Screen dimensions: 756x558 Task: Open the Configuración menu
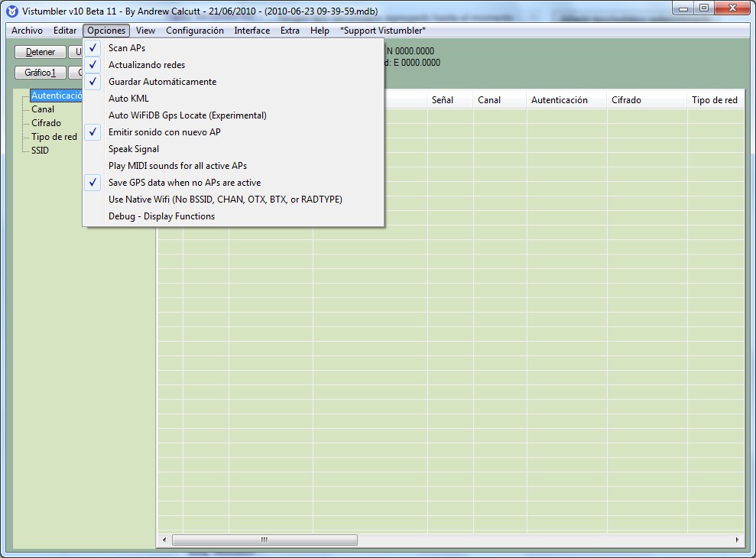point(195,31)
